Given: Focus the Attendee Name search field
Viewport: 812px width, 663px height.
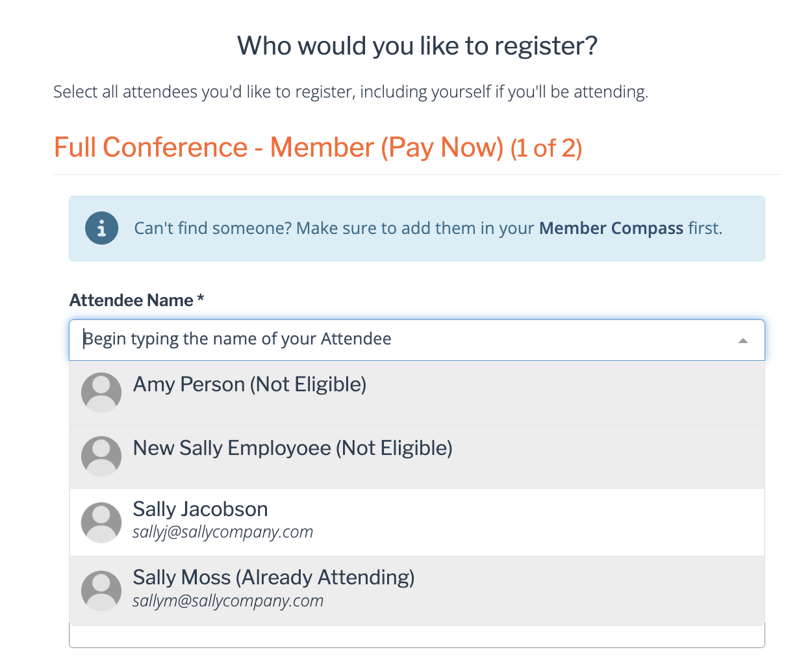Looking at the screenshot, I should coord(417,340).
